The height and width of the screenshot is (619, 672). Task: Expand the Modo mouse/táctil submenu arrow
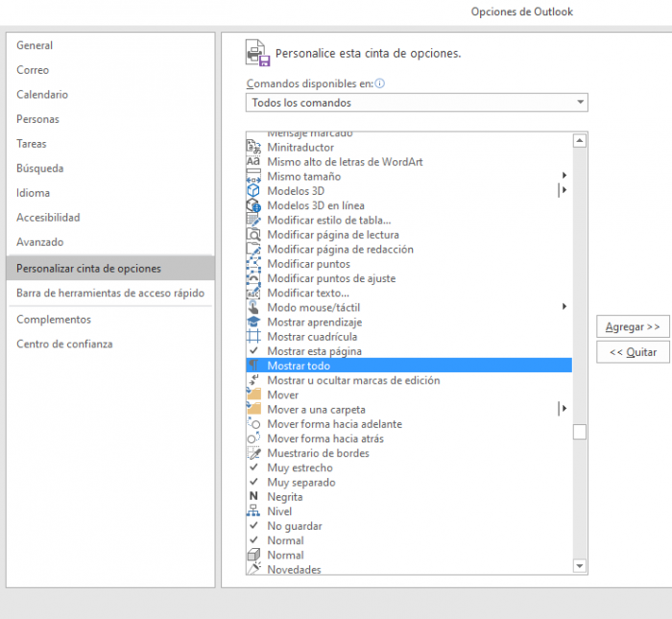pyautogui.click(x=564, y=306)
